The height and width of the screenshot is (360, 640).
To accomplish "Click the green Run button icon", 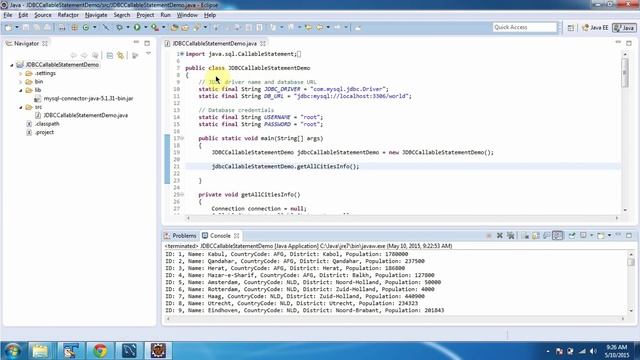I will tap(137, 27).
